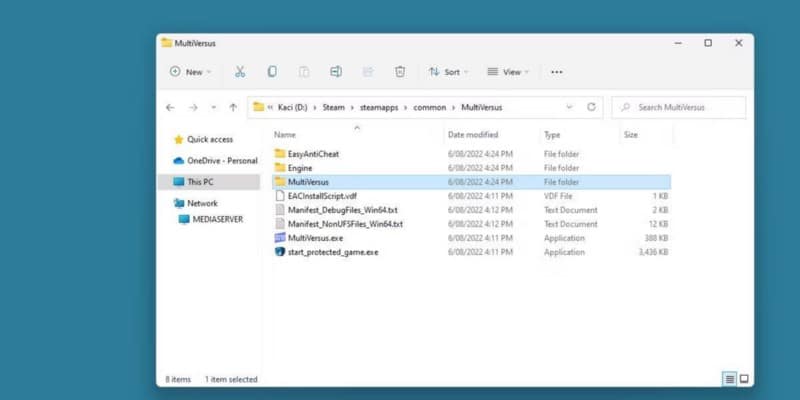This screenshot has height=400, width=800.
Task: Open Quick access in the sidebar
Action: [x=209, y=140]
